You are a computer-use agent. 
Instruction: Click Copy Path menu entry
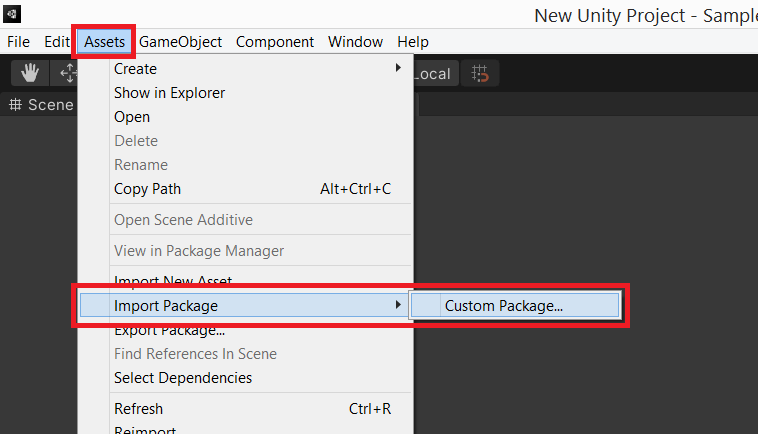147,188
